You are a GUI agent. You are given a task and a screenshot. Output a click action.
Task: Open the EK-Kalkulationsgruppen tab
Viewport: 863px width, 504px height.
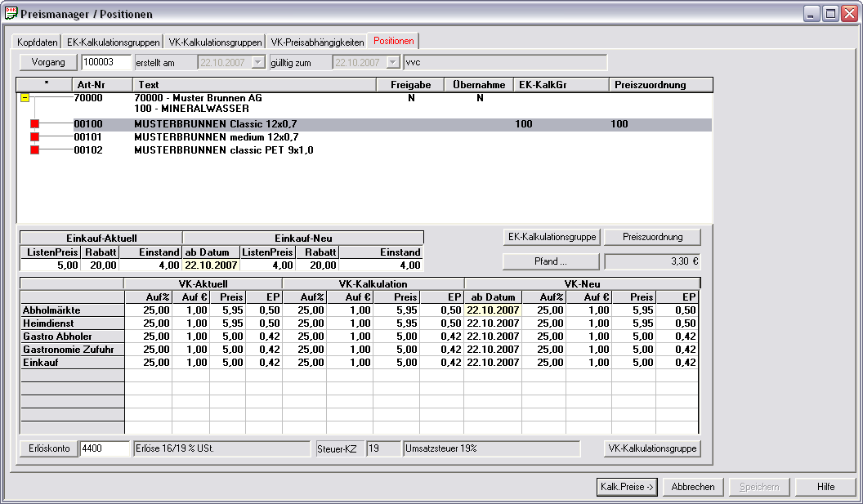click(x=113, y=42)
